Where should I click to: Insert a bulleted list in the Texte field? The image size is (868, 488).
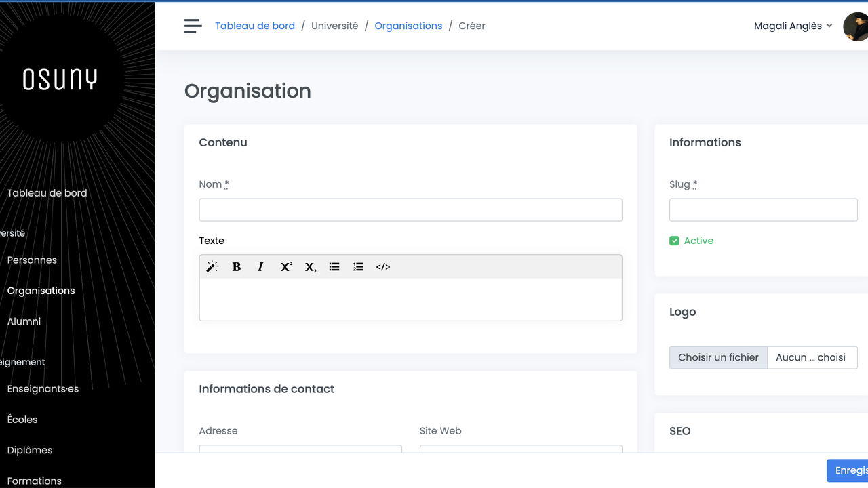[334, 266]
